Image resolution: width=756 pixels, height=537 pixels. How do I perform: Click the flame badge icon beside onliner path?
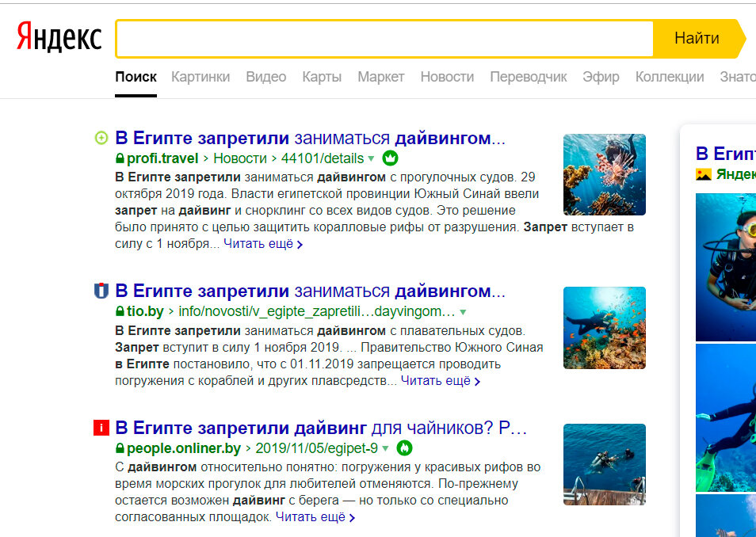pyautogui.click(x=404, y=448)
